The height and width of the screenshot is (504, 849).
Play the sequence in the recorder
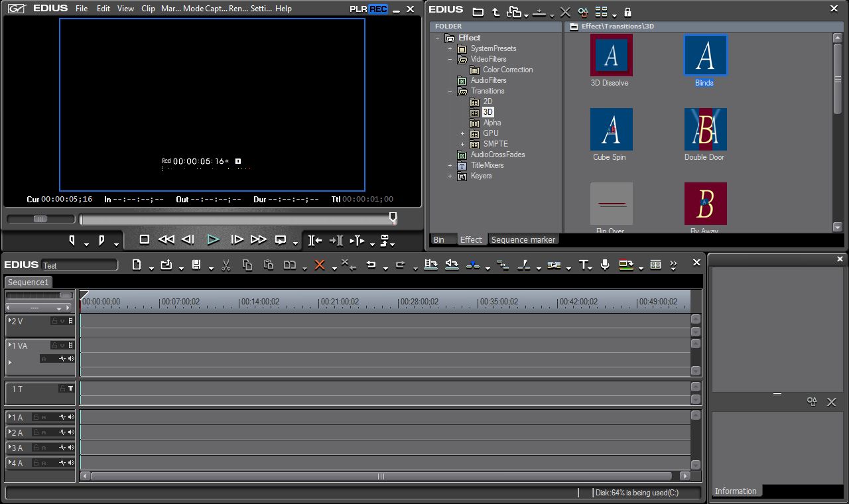tap(213, 239)
